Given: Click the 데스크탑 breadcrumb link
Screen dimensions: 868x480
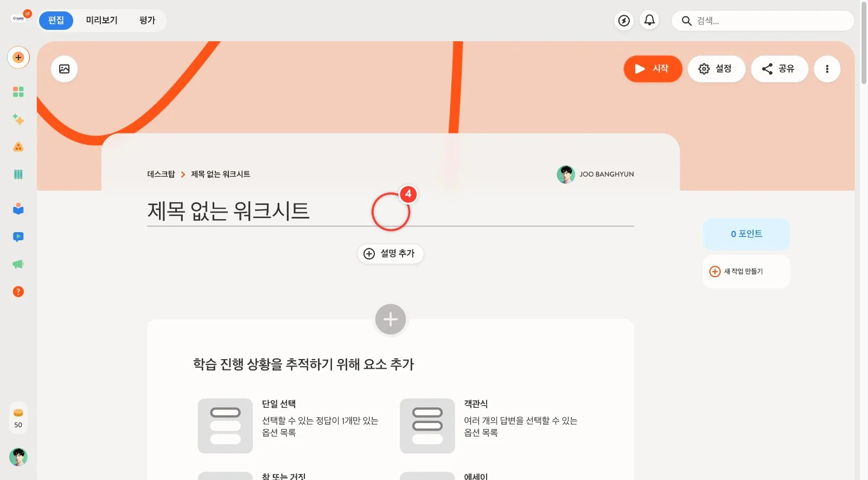Looking at the screenshot, I should point(161,174).
